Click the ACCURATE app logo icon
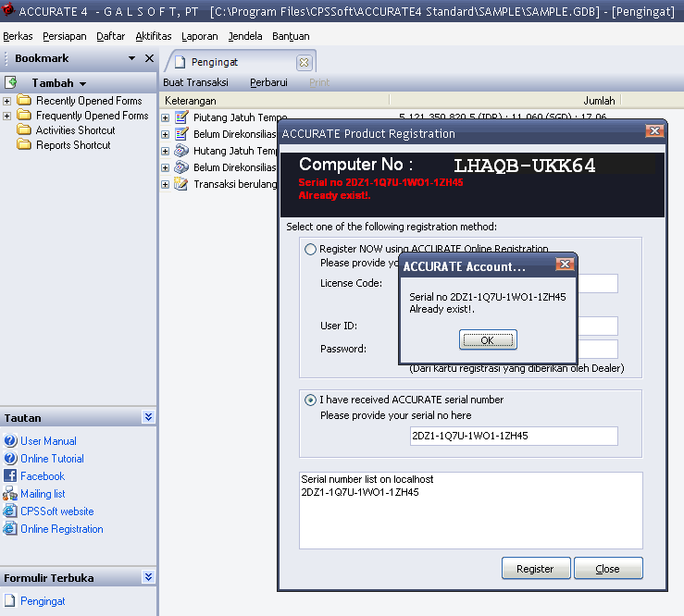684x616 pixels. click(x=7, y=8)
